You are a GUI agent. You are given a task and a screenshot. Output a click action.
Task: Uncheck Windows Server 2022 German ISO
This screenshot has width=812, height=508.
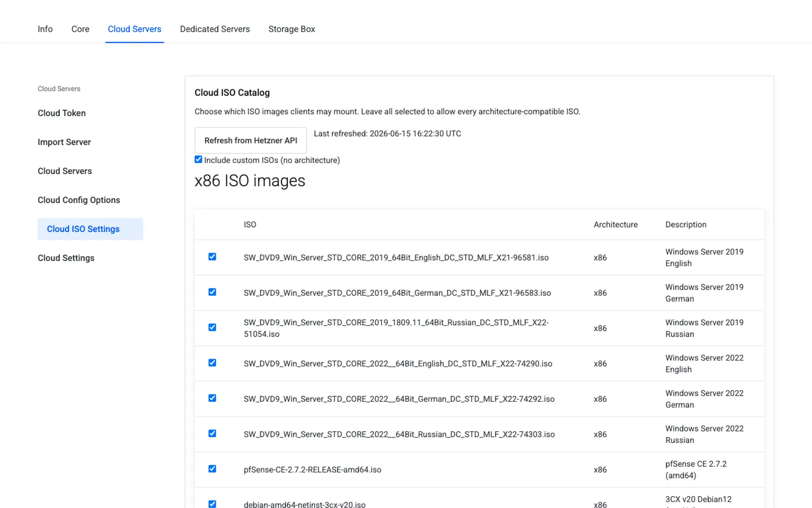[x=212, y=398]
